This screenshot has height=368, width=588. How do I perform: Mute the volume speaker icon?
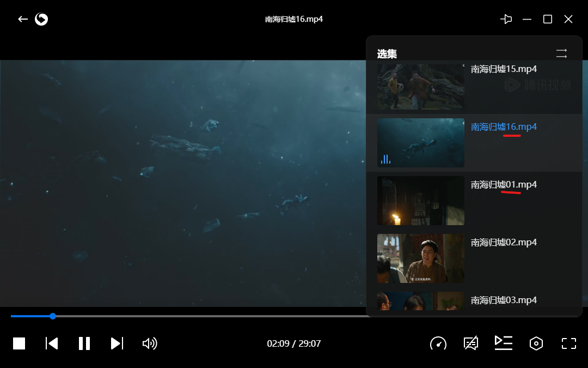click(x=149, y=343)
